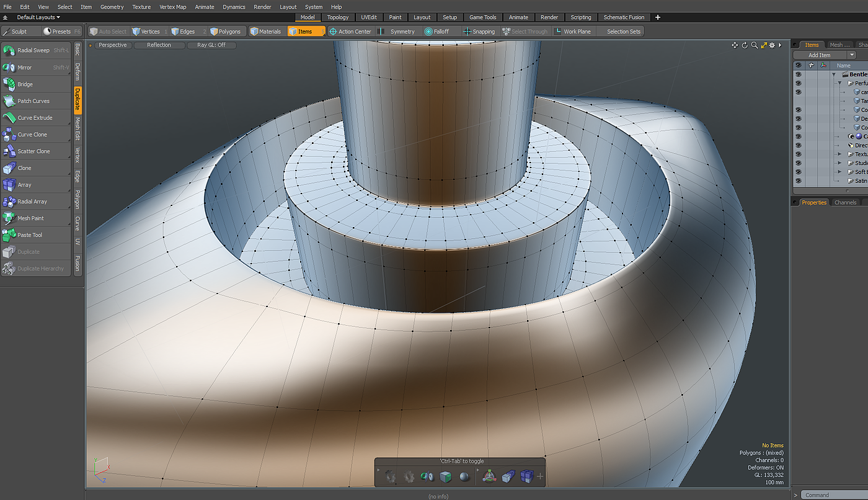Toggle visibility eye of the Bentley scene item

pyautogui.click(x=799, y=74)
